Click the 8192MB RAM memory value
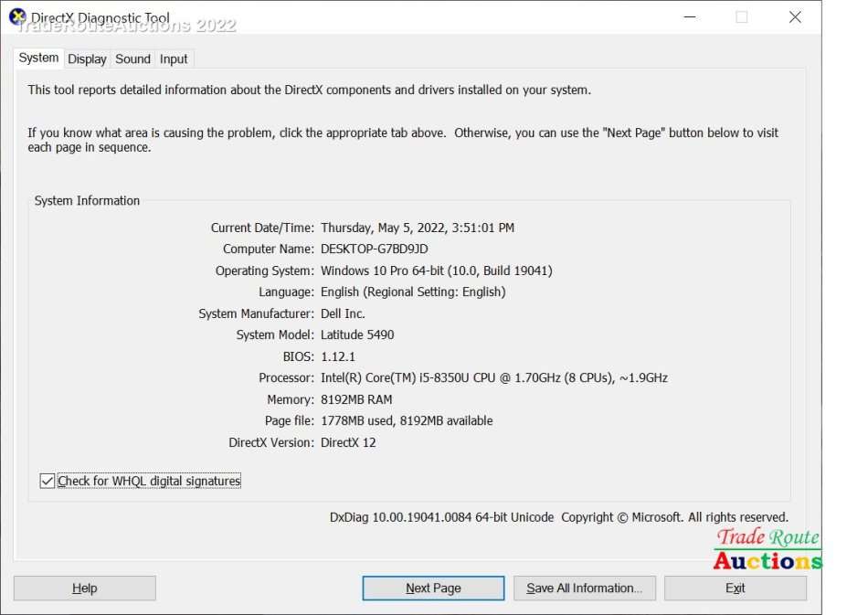The height and width of the screenshot is (615, 868). (x=356, y=399)
